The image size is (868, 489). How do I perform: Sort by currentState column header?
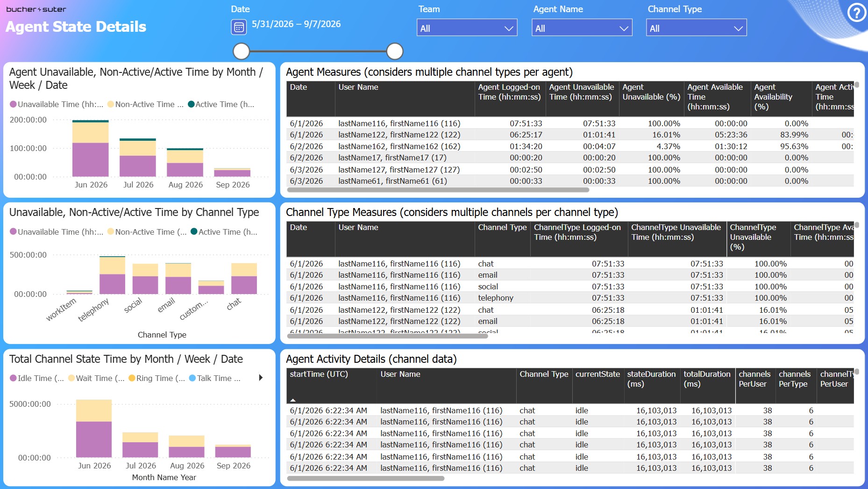[x=598, y=374]
